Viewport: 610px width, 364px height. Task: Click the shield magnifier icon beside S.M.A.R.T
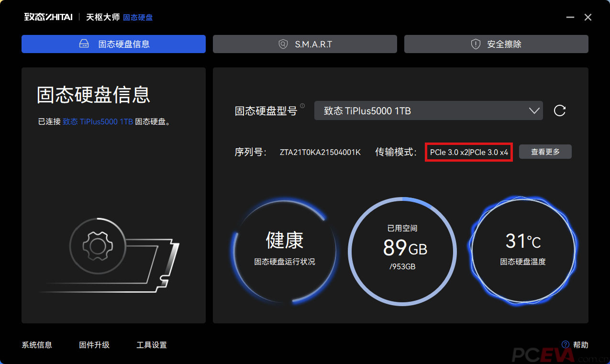tap(283, 44)
